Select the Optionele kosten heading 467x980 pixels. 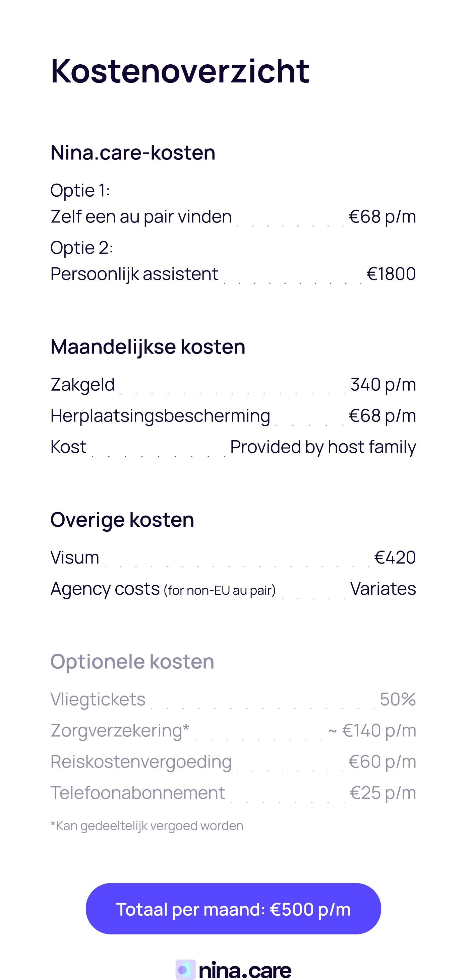coord(132,662)
